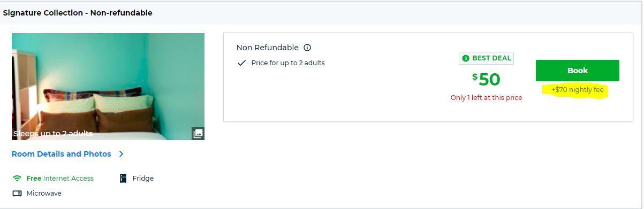The width and height of the screenshot is (644, 209).
Task: Click the green Book button
Action: [x=578, y=71]
